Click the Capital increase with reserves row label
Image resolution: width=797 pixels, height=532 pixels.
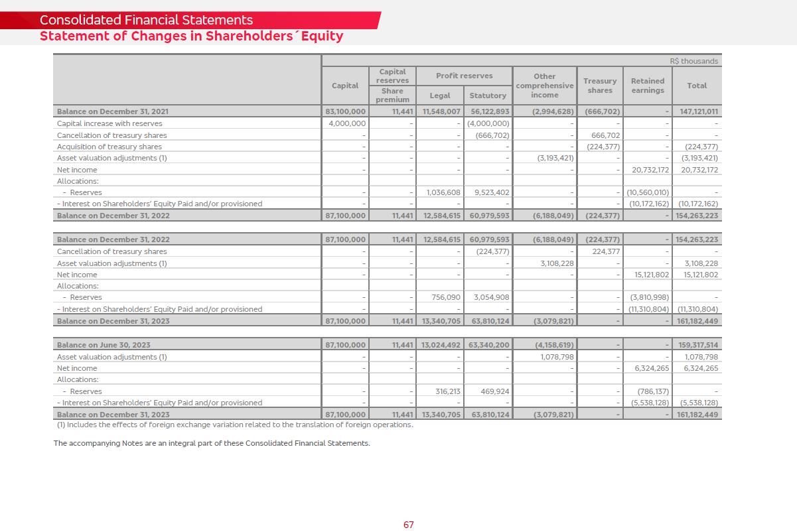(x=109, y=123)
